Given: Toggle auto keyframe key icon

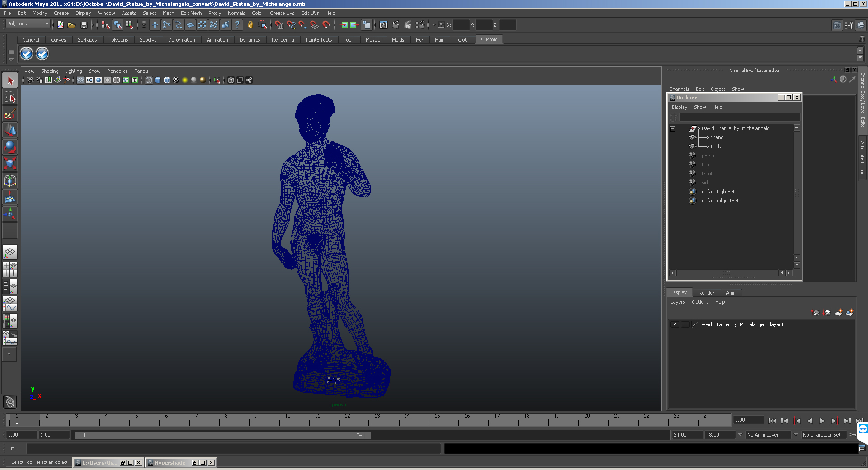Looking at the screenshot, I should coord(853,435).
